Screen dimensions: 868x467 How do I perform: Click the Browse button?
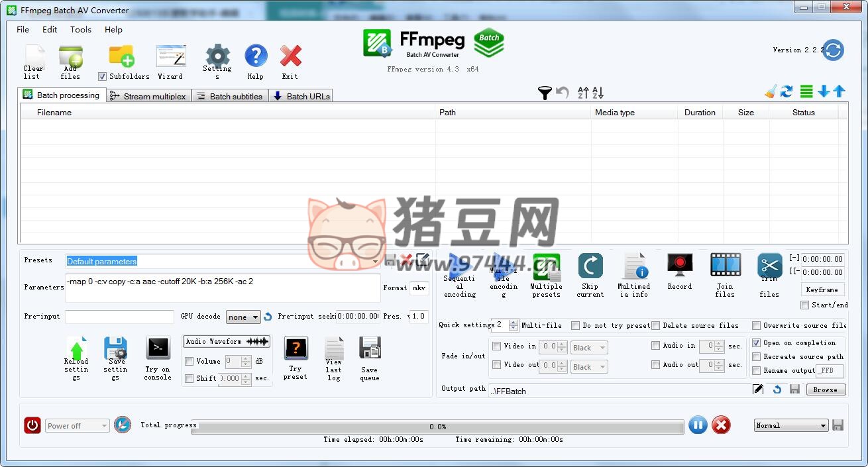(825, 390)
